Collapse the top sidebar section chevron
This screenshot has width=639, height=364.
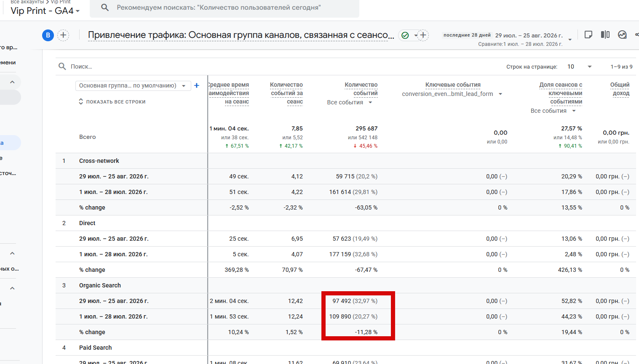(x=12, y=82)
